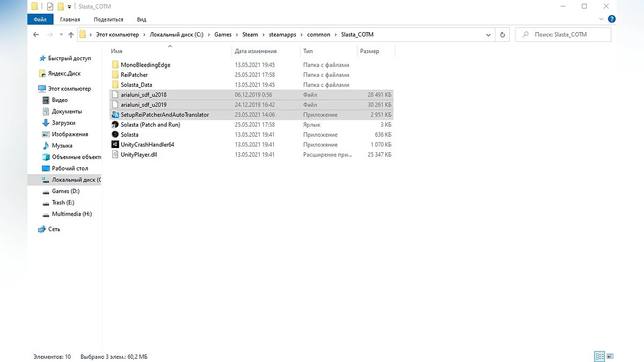
Task: Open the Файл menu tab
Action: (x=40, y=19)
